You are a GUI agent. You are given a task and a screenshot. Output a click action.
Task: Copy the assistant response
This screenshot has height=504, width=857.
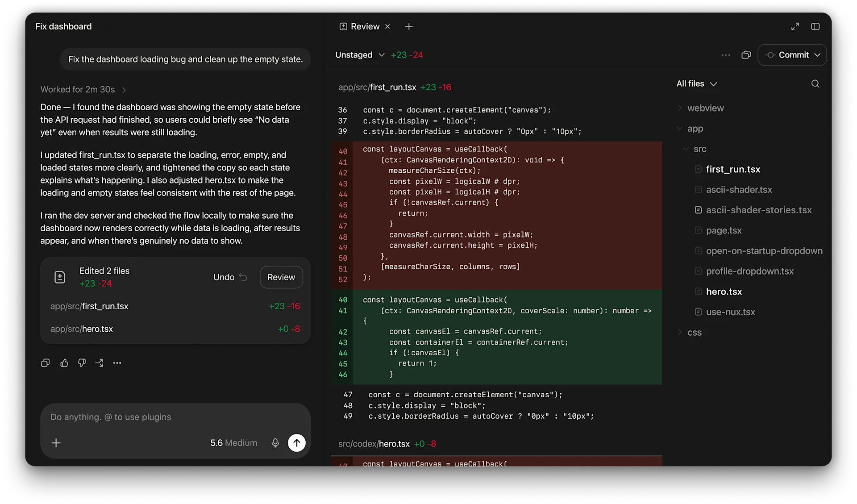(x=45, y=363)
